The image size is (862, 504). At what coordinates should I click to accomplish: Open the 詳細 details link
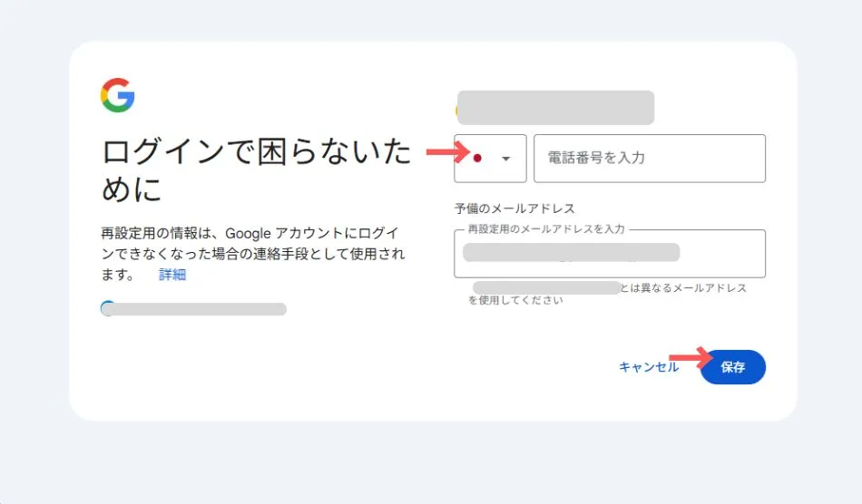tap(172, 274)
